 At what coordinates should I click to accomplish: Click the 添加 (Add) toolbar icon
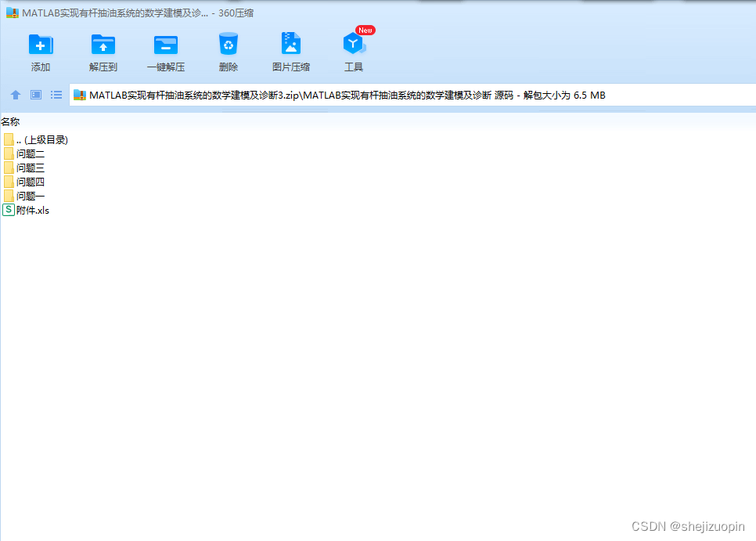(x=41, y=45)
